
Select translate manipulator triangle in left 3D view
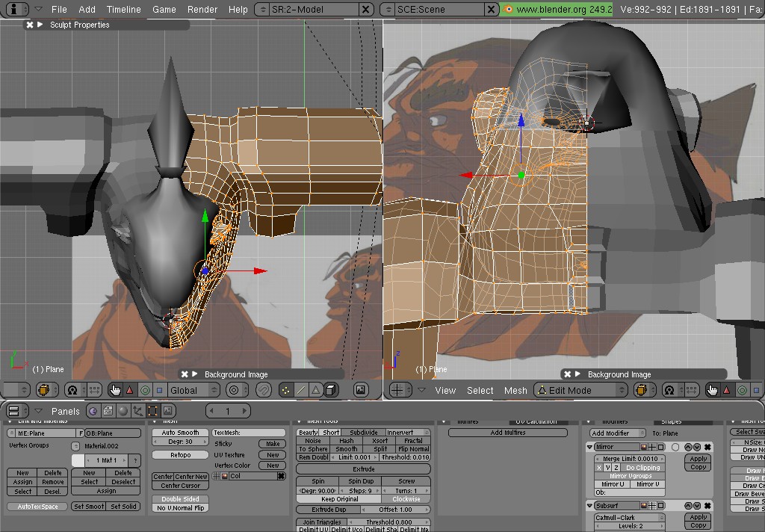(129, 390)
